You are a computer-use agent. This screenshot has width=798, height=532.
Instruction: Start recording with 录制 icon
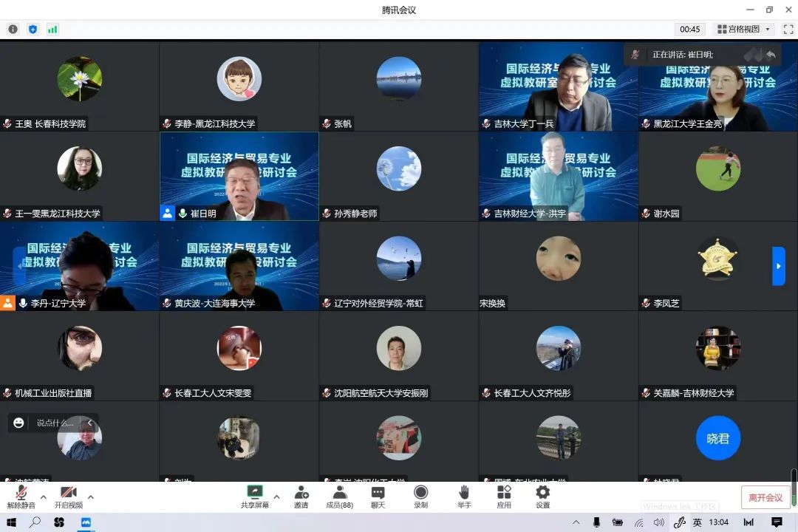(x=420, y=497)
